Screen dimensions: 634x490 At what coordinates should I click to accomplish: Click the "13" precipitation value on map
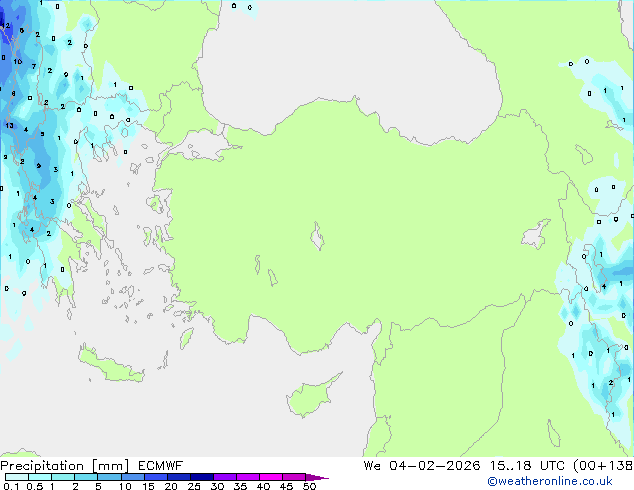(x=9, y=125)
